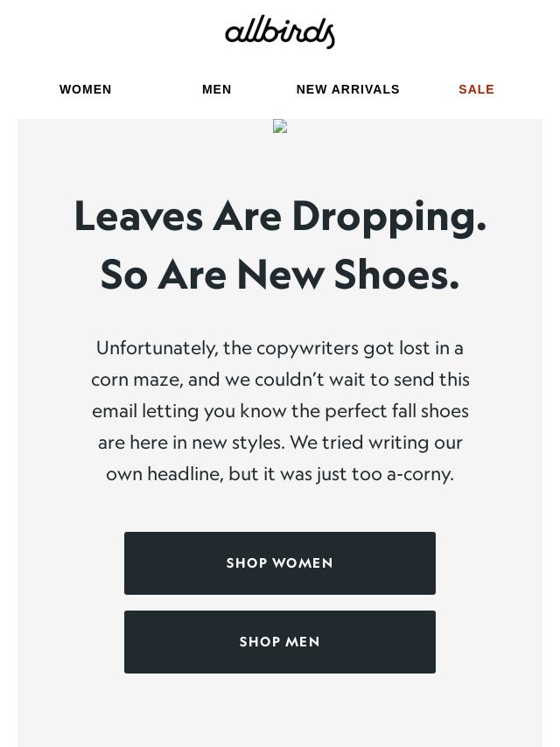Click the "Leaves Are Dropping." headline line

click(280, 216)
